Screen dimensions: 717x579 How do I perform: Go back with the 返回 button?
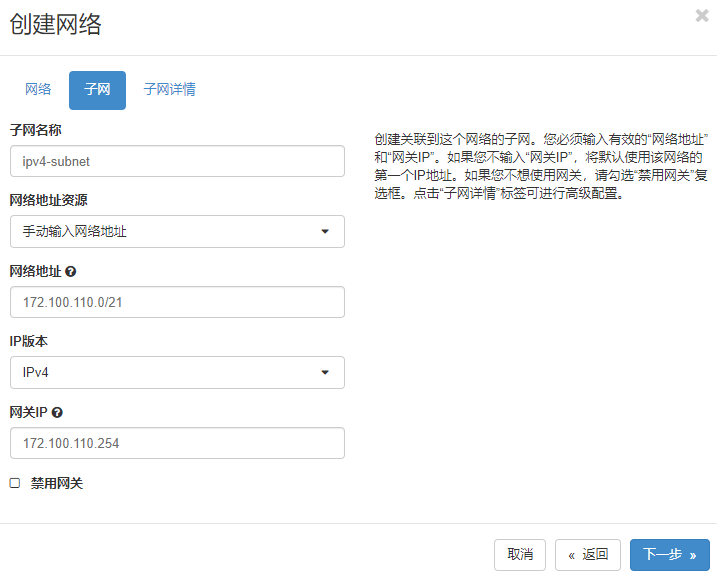588,555
